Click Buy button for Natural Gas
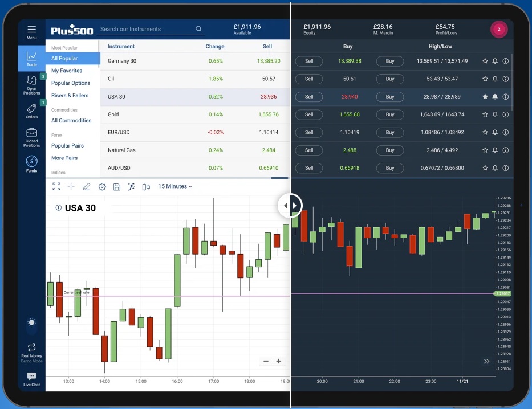Screen dimensions: 532x409 390,150
